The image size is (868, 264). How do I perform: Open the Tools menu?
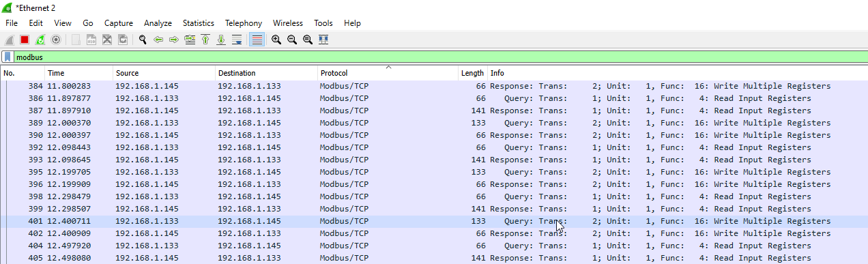coord(323,23)
